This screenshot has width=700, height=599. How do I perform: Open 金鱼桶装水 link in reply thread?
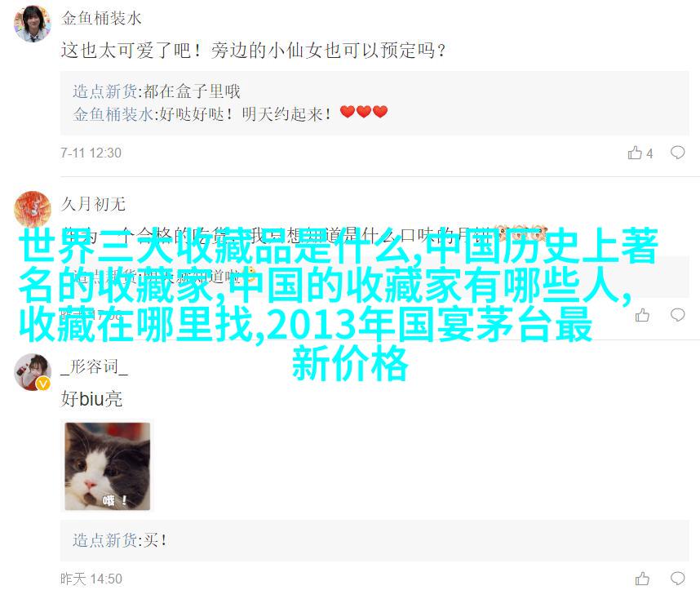tap(113, 114)
